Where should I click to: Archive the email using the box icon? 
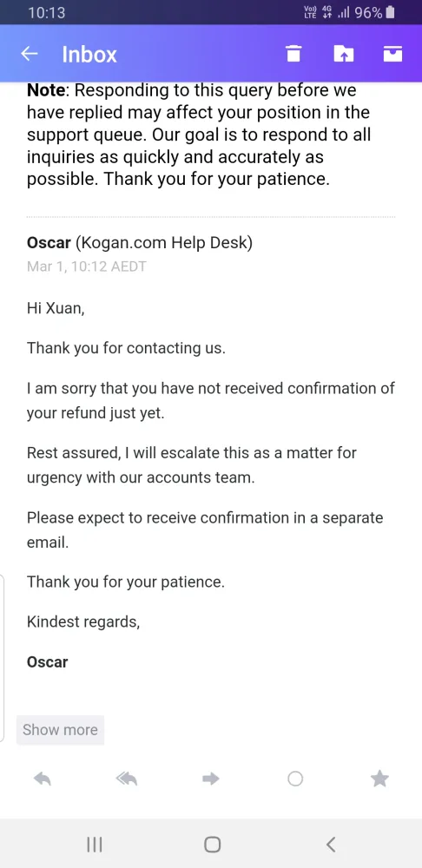pos(392,54)
